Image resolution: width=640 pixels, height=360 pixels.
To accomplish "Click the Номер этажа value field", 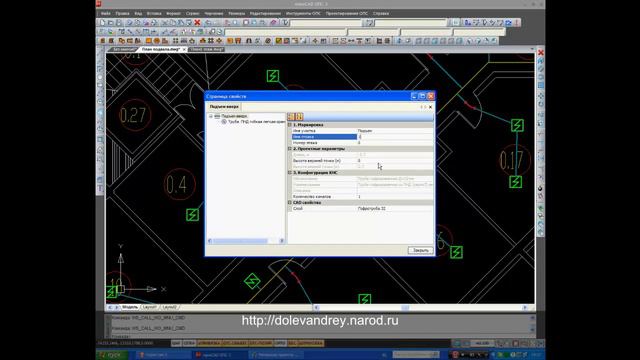I will click(x=395, y=143).
